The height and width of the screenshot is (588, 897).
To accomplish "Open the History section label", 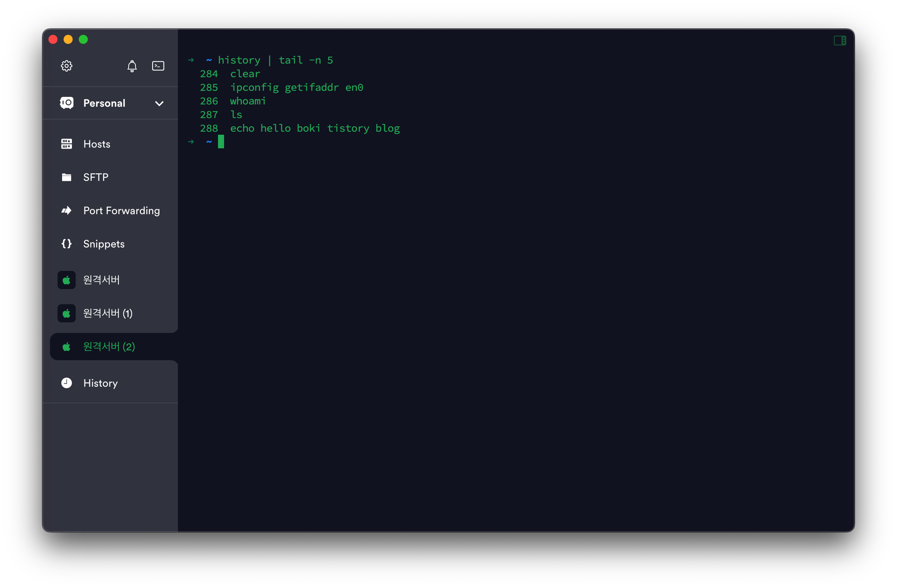I will pos(100,383).
